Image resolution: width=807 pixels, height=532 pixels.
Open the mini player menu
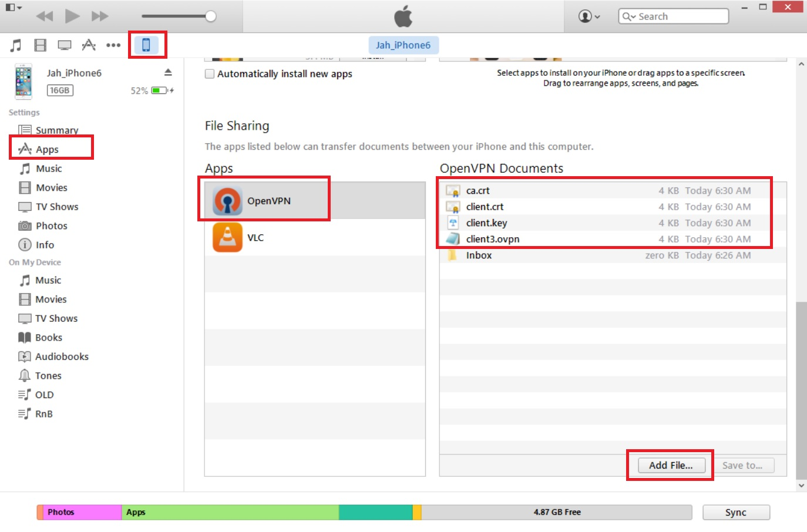coord(14,8)
